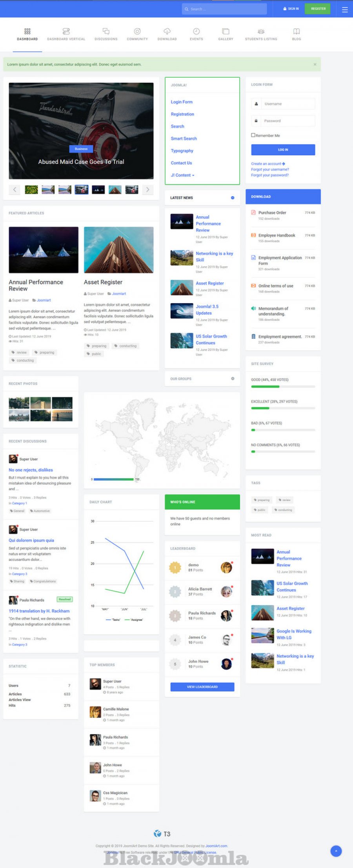Open the Discussions nav icon
Viewport: 353px width, 868px height.
coord(106,31)
